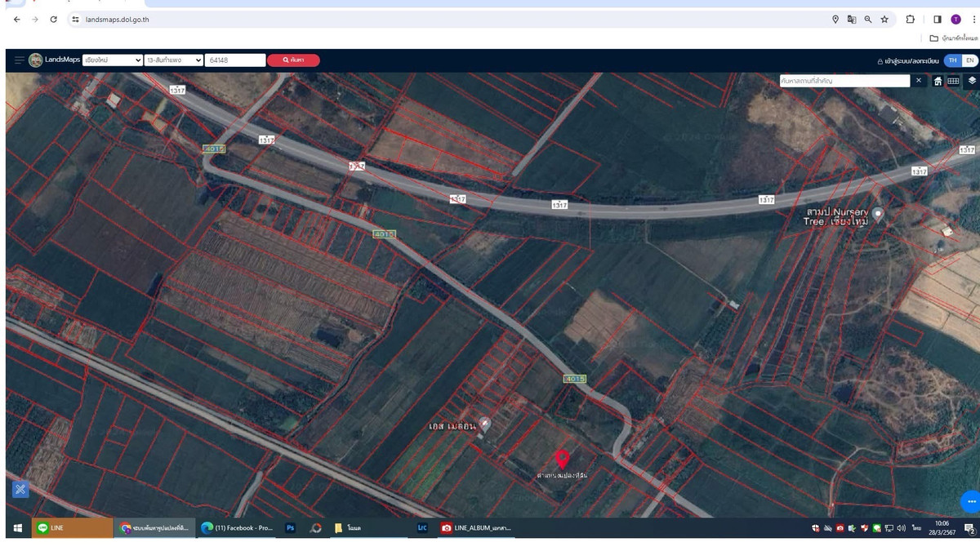
Task: Expand the province dropdown showing เชียงใหม่
Action: point(112,60)
